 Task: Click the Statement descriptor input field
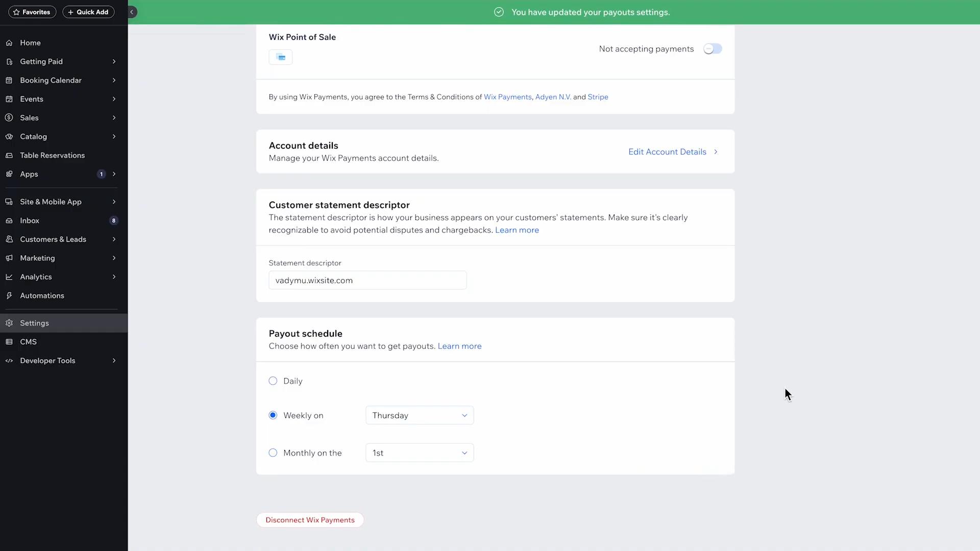(367, 281)
